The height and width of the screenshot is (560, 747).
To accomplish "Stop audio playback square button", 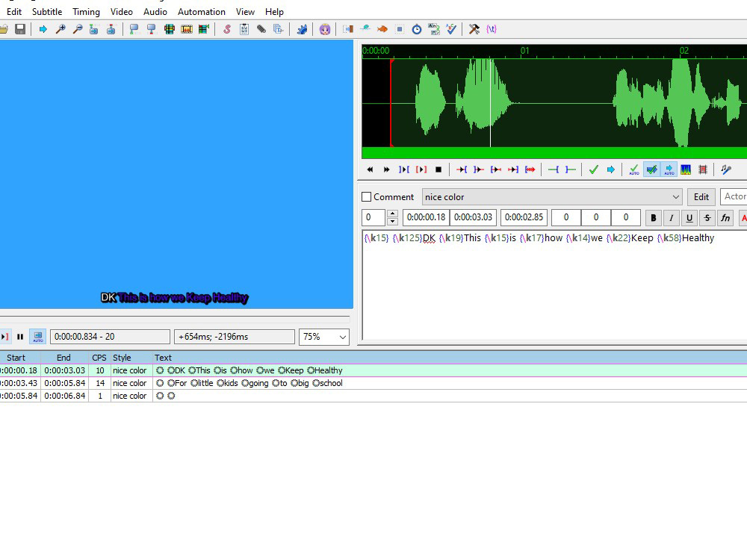I will (x=438, y=169).
